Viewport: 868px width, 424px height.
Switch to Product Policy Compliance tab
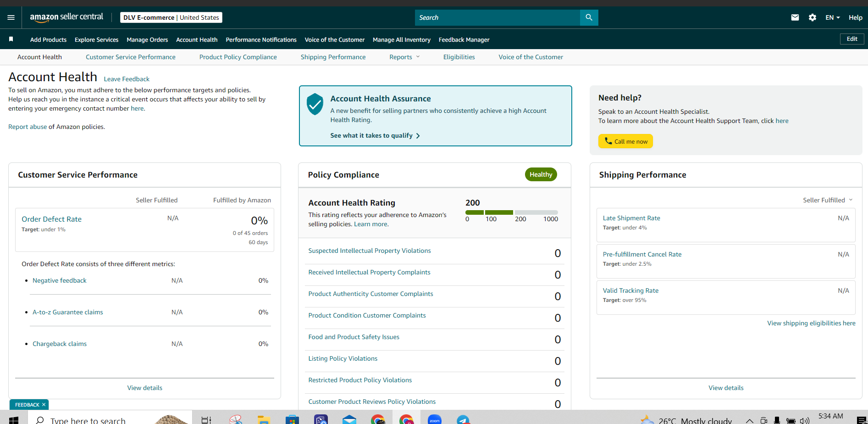point(238,57)
